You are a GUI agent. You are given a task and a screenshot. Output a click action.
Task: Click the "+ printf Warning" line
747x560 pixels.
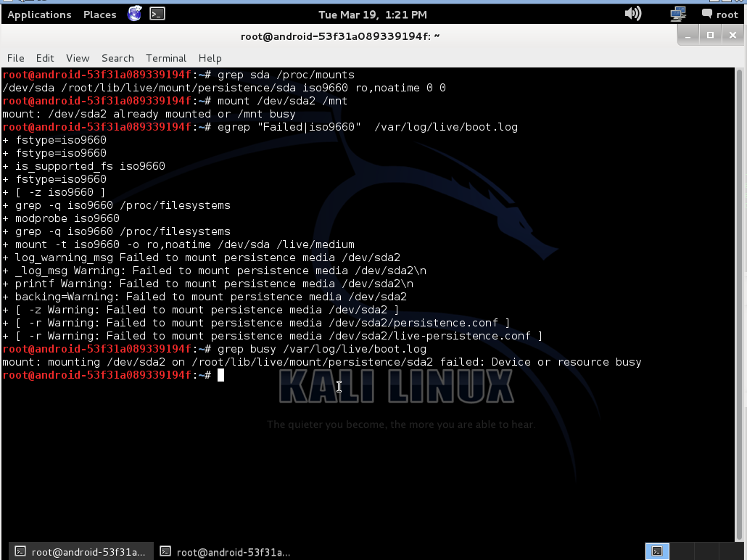coord(207,284)
